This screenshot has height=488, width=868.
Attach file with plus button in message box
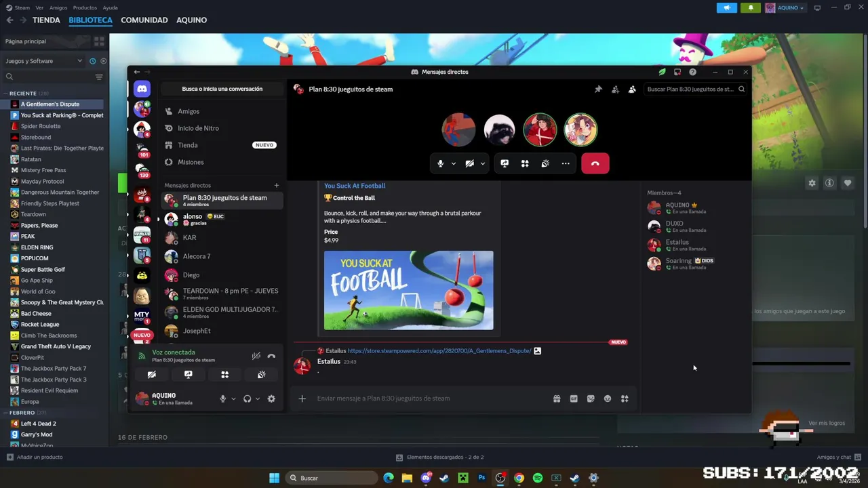pos(302,399)
